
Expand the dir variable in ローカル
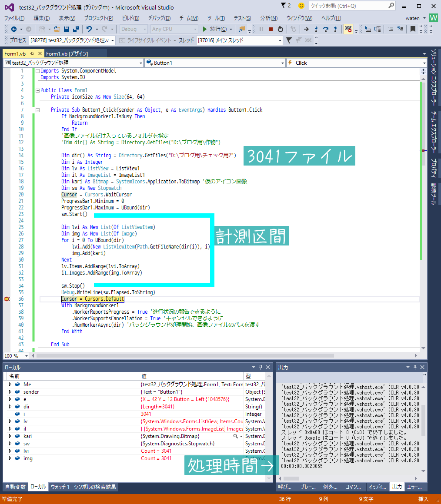pyautogui.click(x=10, y=407)
